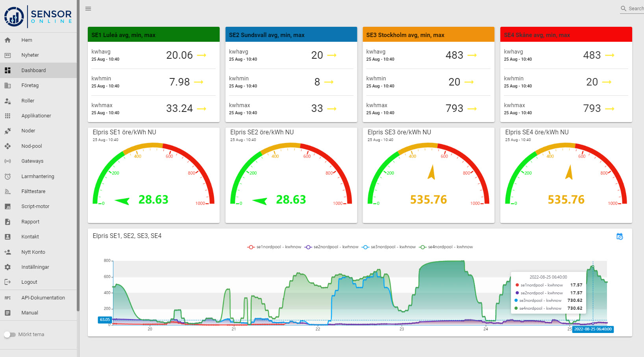The image size is (644, 357).
Task: Click the Rapport document icon
Action: (7, 222)
